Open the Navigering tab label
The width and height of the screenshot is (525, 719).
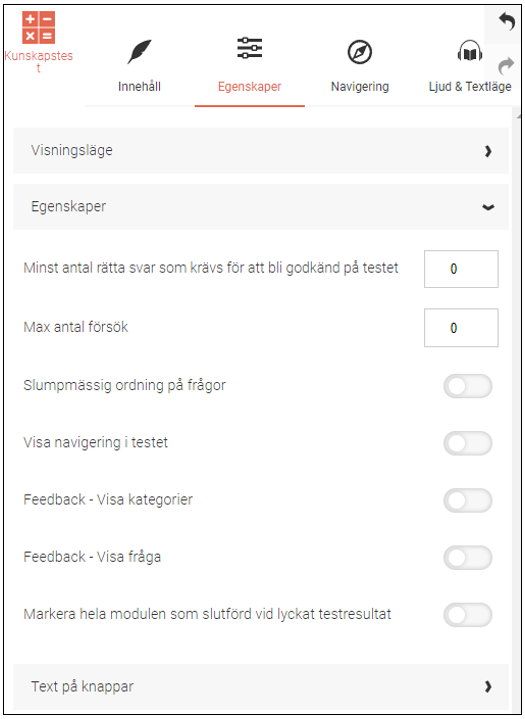pos(360,87)
